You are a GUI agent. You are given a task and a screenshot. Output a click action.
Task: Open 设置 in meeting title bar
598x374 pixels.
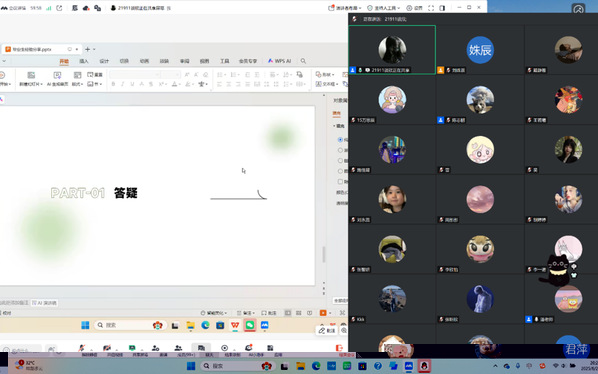tap(415, 8)
